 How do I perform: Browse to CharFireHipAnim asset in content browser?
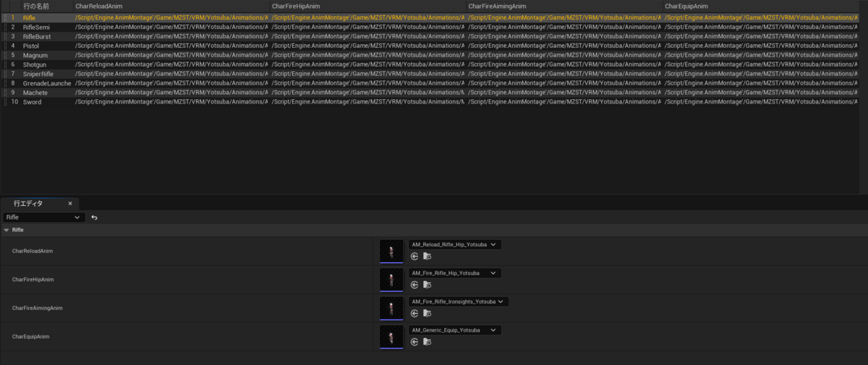point(427,285)
